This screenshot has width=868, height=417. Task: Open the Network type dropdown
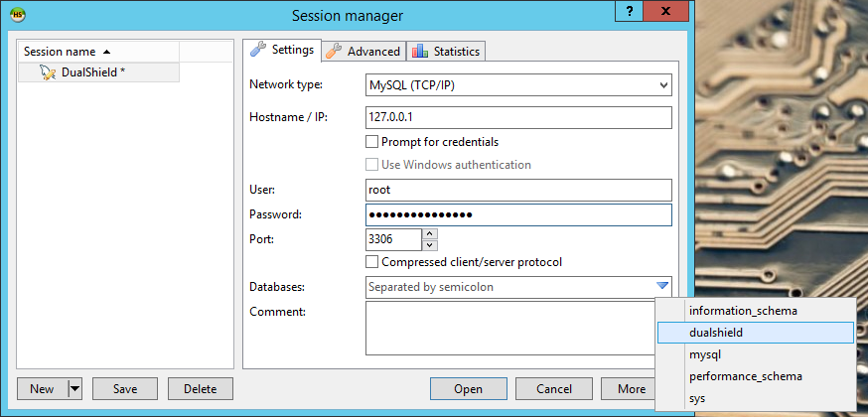663,85
